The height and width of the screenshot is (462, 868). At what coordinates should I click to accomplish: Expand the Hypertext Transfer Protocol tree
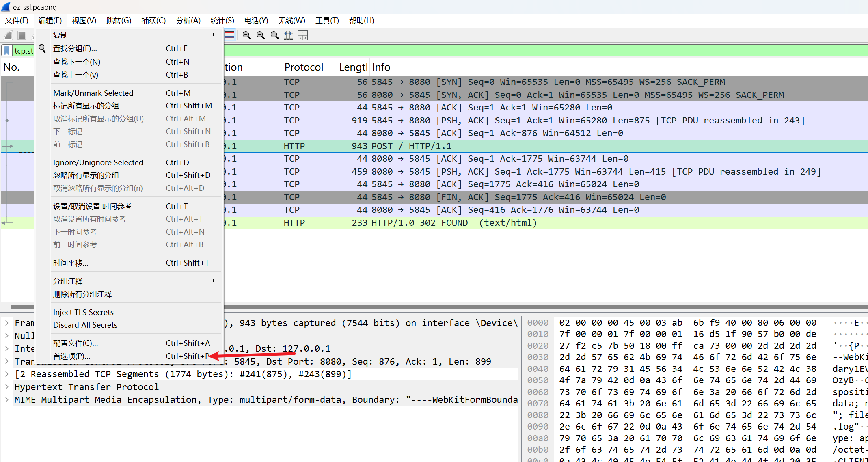pos(7,387)
